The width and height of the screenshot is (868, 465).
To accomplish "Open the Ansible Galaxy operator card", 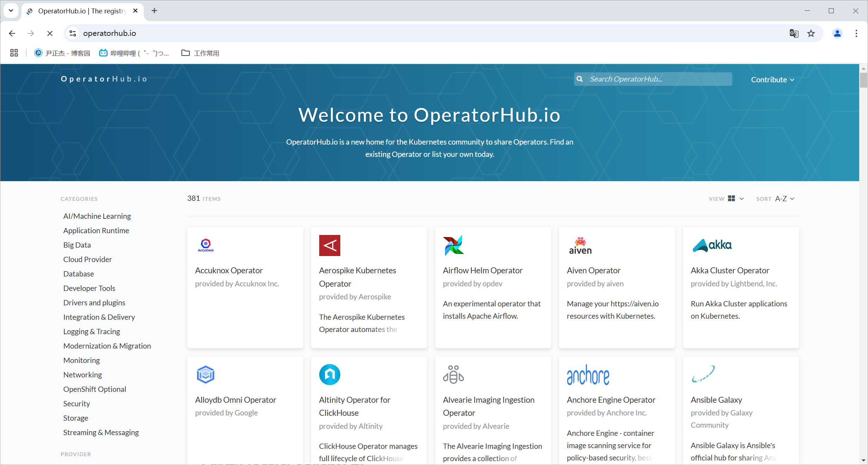I will pos(716,400).
